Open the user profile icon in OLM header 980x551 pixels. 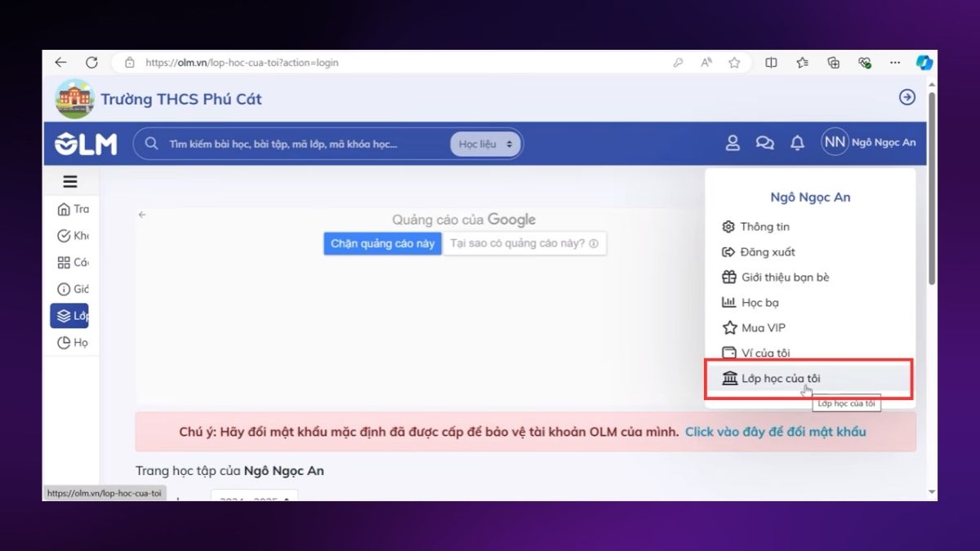[733, 143]
